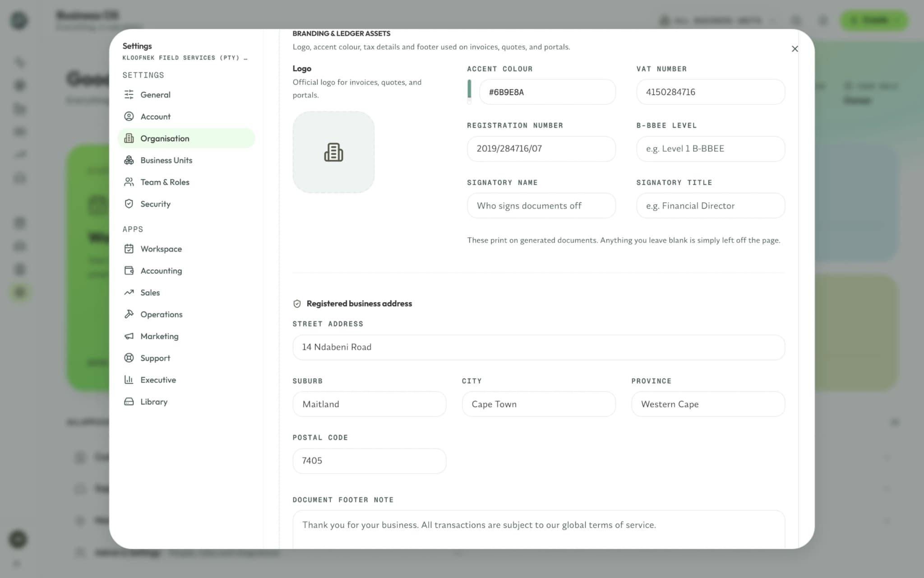
Task: Click the Suburb field showing Maitland
Action: [370, 404]
